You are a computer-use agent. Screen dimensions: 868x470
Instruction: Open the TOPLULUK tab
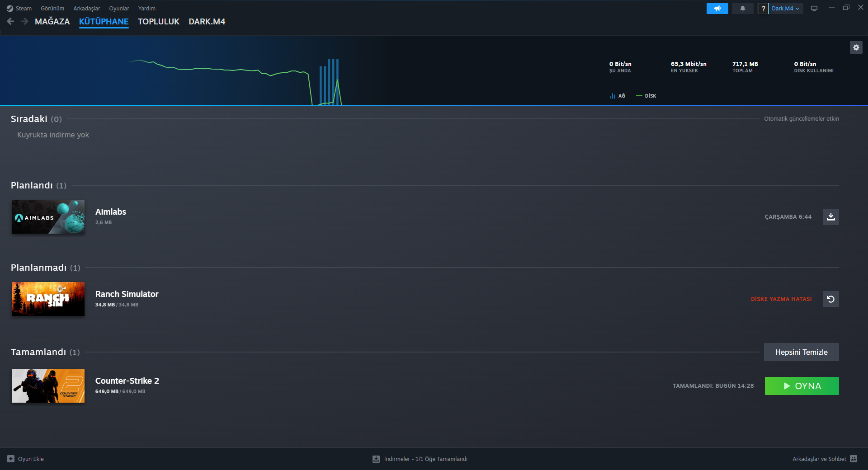159,22
